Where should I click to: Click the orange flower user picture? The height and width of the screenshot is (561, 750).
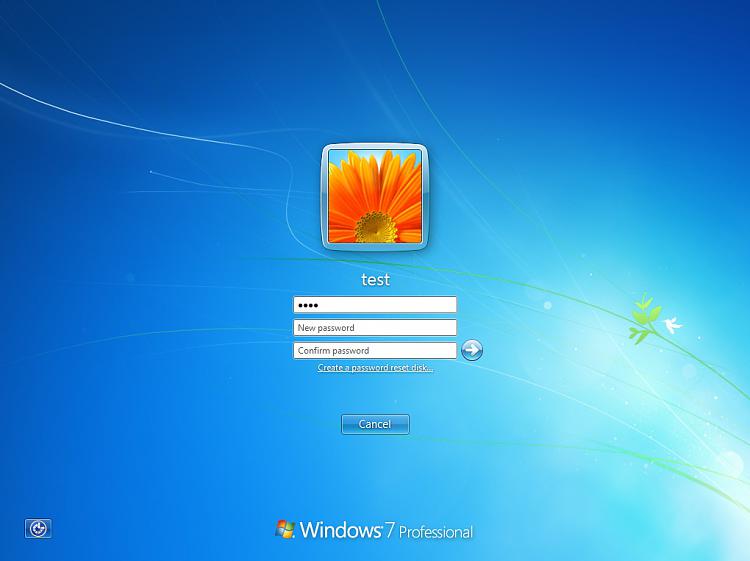click(x=375, y=197)
